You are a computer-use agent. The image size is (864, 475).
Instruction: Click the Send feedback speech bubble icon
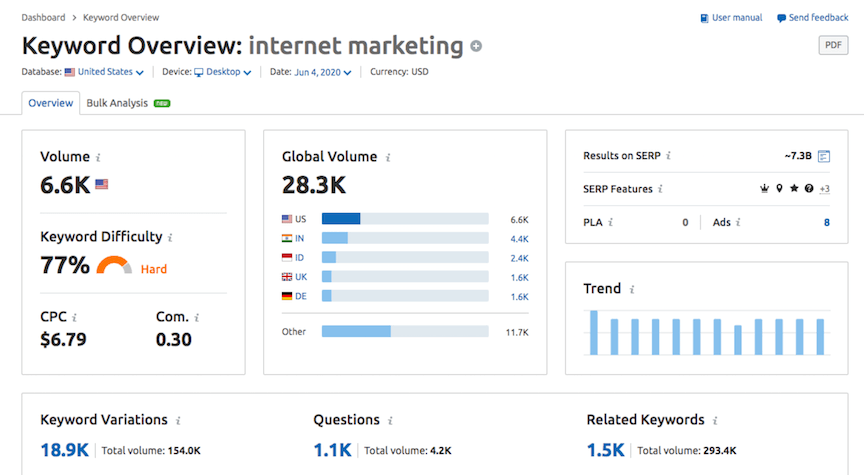[x=781, y=18]
